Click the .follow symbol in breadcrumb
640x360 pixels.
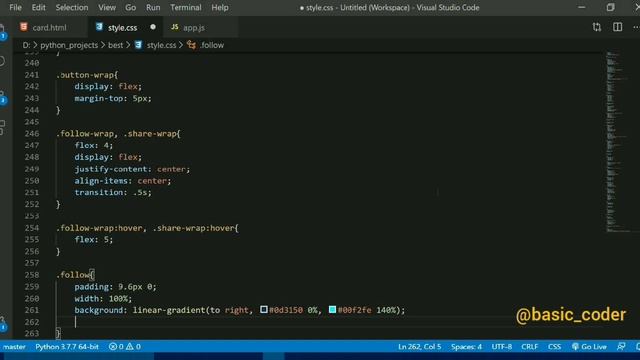tap(211, 45)
